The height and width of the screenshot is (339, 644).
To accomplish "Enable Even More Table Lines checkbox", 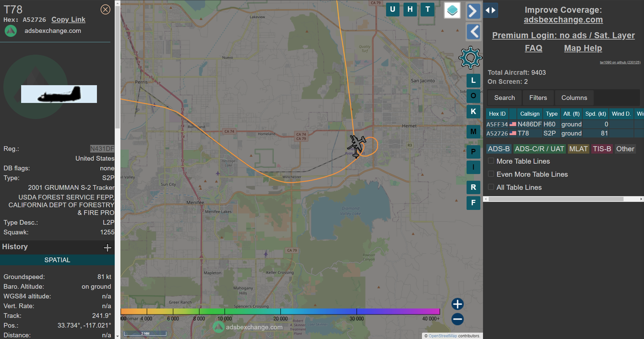I will point(491,174).
